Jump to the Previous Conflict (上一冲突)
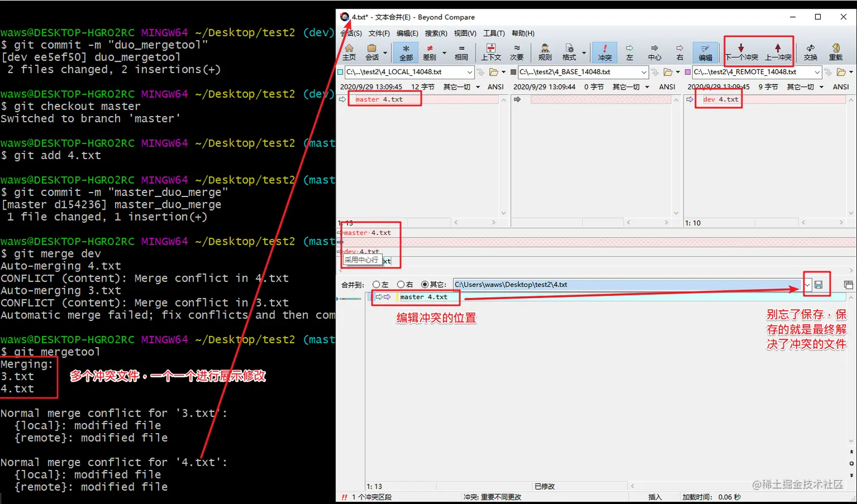 click(x=778, y=52)
